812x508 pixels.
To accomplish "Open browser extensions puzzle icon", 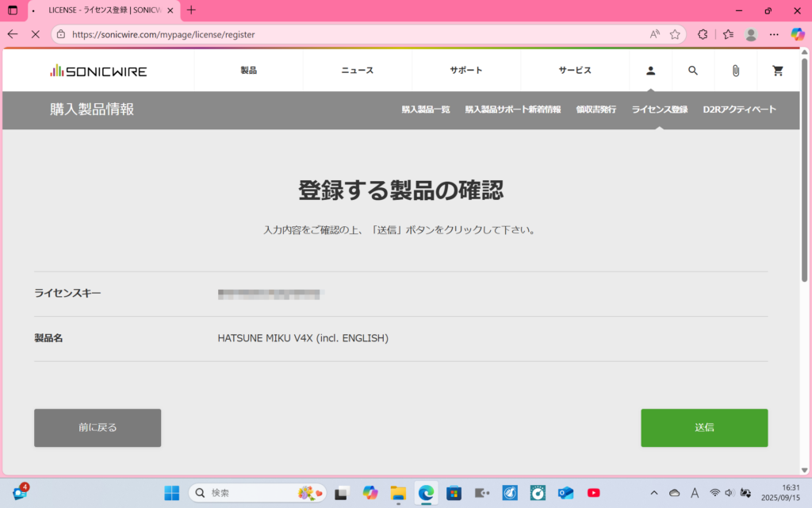I will (x=703, y=35).
